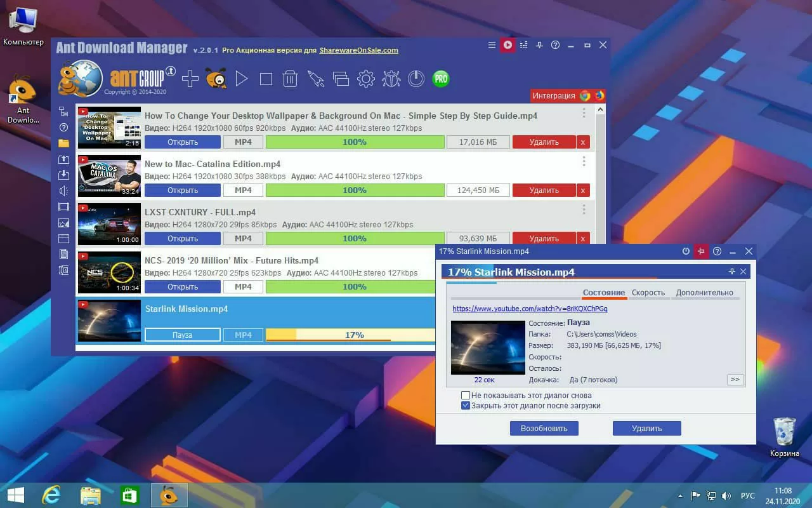
Task: Open the hamburger menu in title bar
Action: 492,45
